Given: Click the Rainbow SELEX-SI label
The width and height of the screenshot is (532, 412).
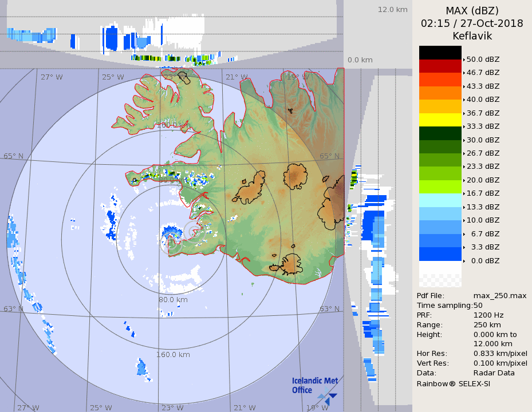Looking at the screenshot, I should (x=453, y=383).
